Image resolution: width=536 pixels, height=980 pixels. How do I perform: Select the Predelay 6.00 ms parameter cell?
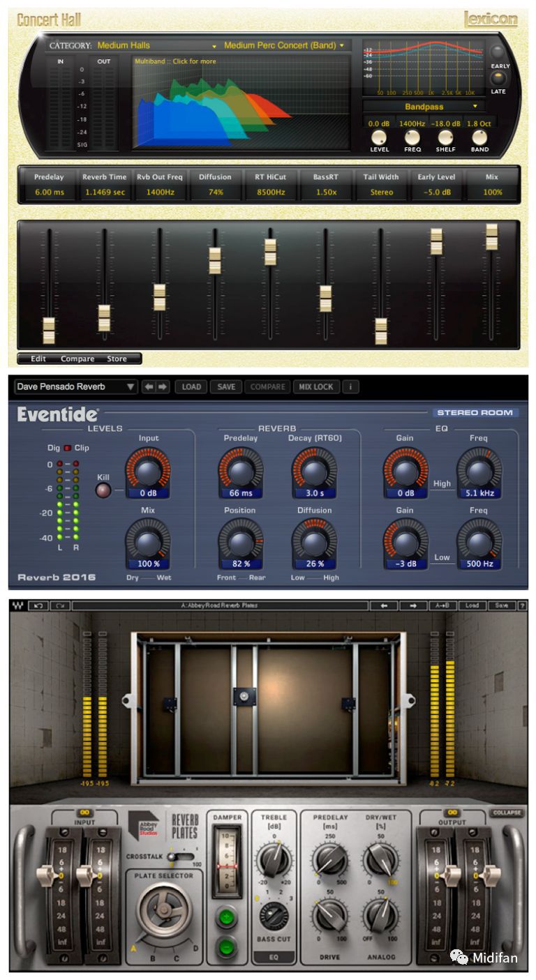point(49,184)
